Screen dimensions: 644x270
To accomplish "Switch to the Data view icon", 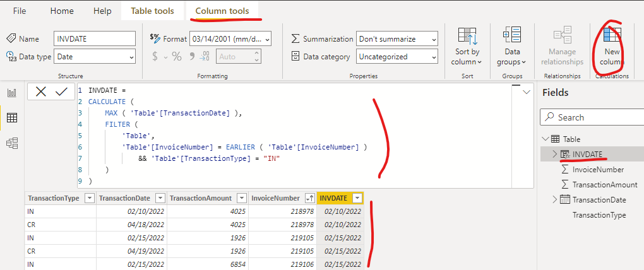I will click(12, 118).
